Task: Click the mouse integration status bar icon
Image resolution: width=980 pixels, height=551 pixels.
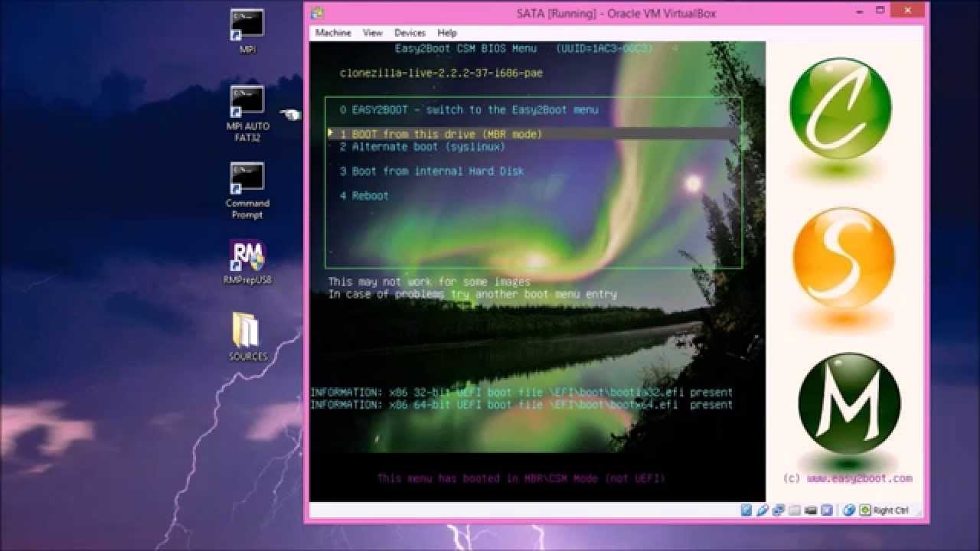Action: [850, 510]
